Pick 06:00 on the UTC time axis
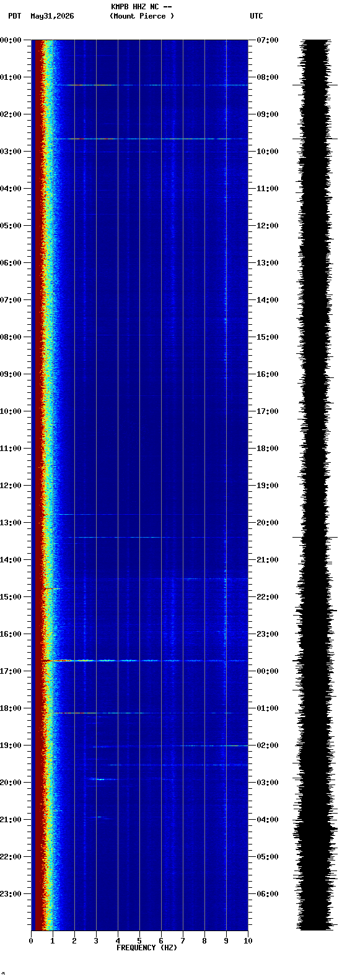This screenshot has width=342, height=980. tap(268, 894)
